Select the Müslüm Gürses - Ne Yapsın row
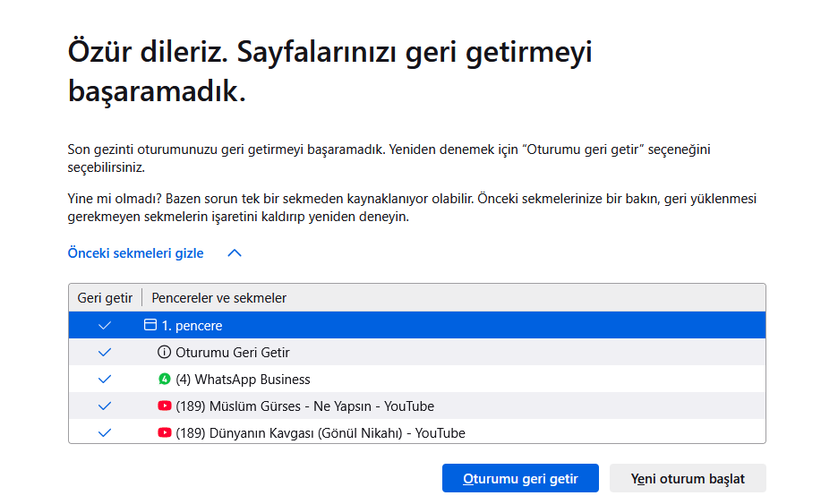The height and width of the screenshot is (504, 821). point(417,406)
